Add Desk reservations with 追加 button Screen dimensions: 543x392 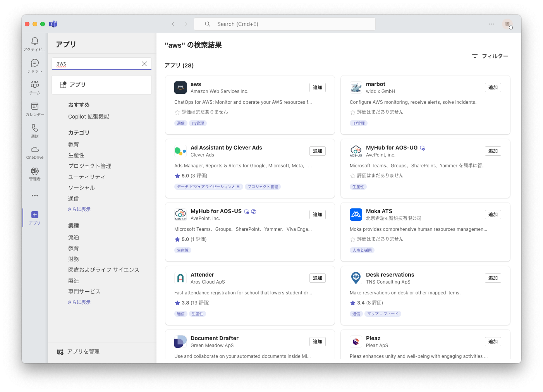coord(493,278)
